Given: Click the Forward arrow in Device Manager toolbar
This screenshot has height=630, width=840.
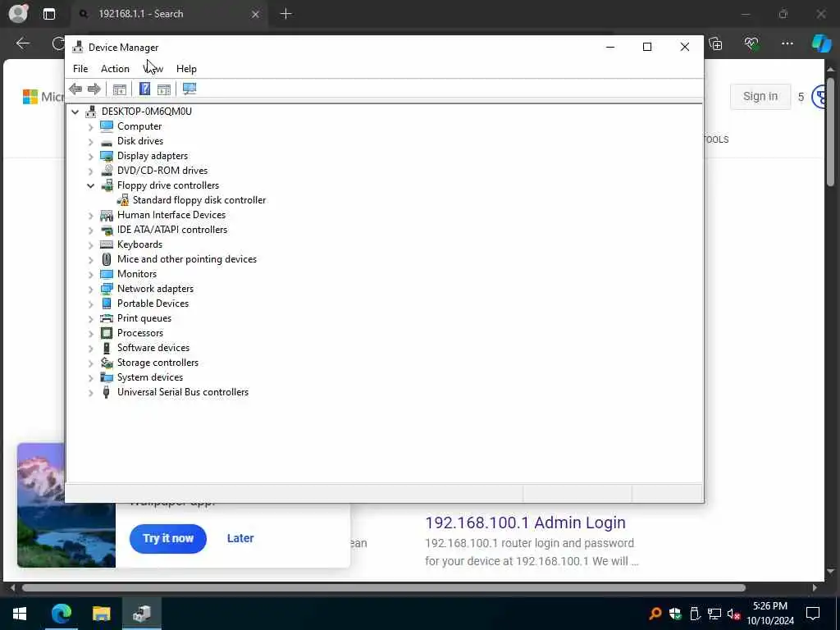Looking at the screenshot, I should (x=94, y=89).
